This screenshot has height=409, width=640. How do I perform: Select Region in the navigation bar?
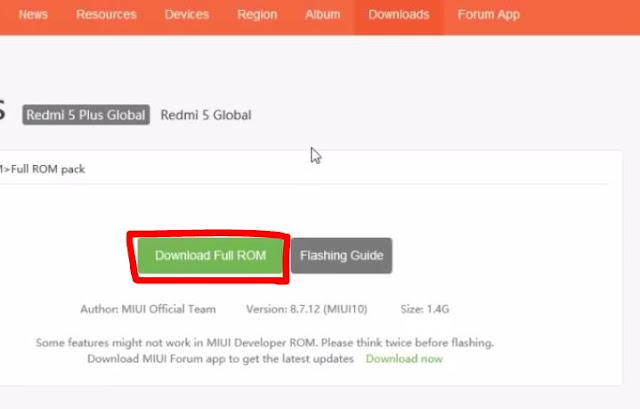[x=257, y=15]
